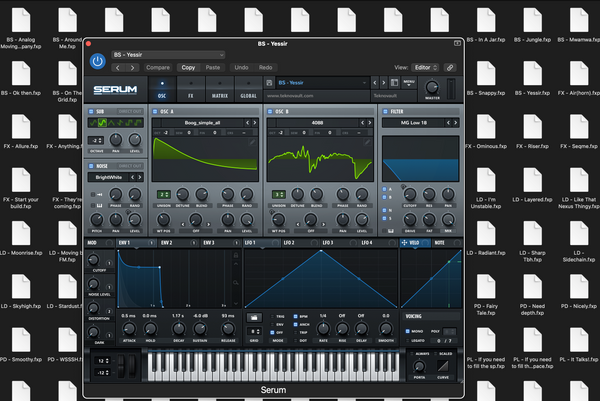This screenshot has height=401, width=600.
Task: Click the Compare button
Action: [158, 68]
